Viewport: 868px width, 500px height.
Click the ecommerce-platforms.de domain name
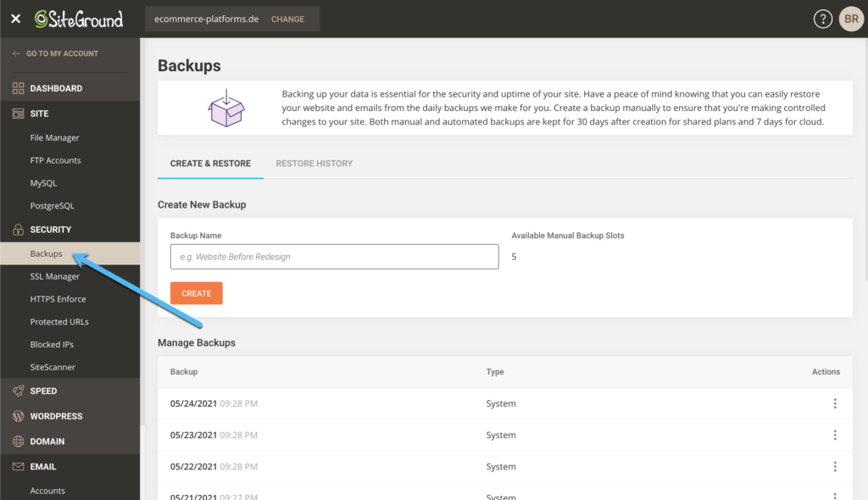point(207,19)
